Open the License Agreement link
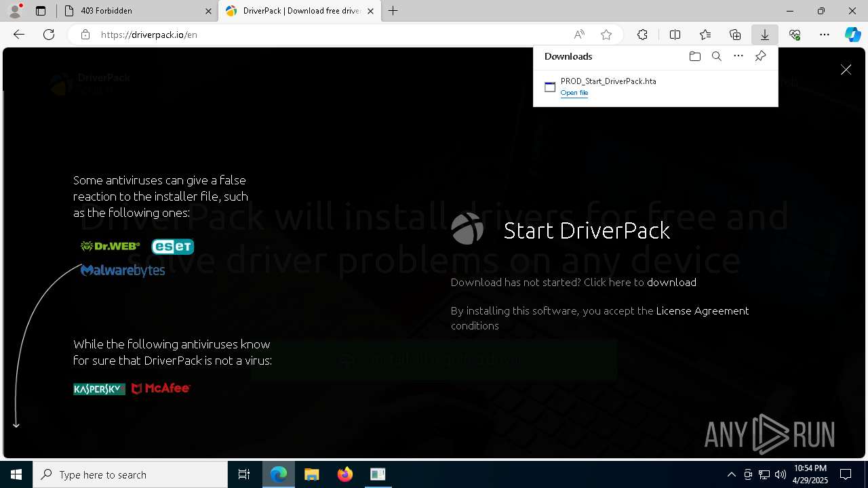Viewport: 868px width, 488px height. (703, 310)
